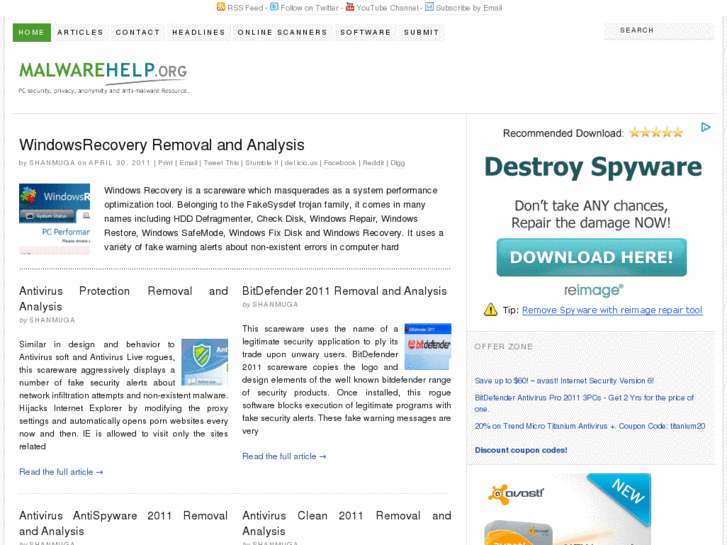This screenshot has height=545, width=727.
Task: Select the del.icio.us share link
Action: click(x=301, y=163)
